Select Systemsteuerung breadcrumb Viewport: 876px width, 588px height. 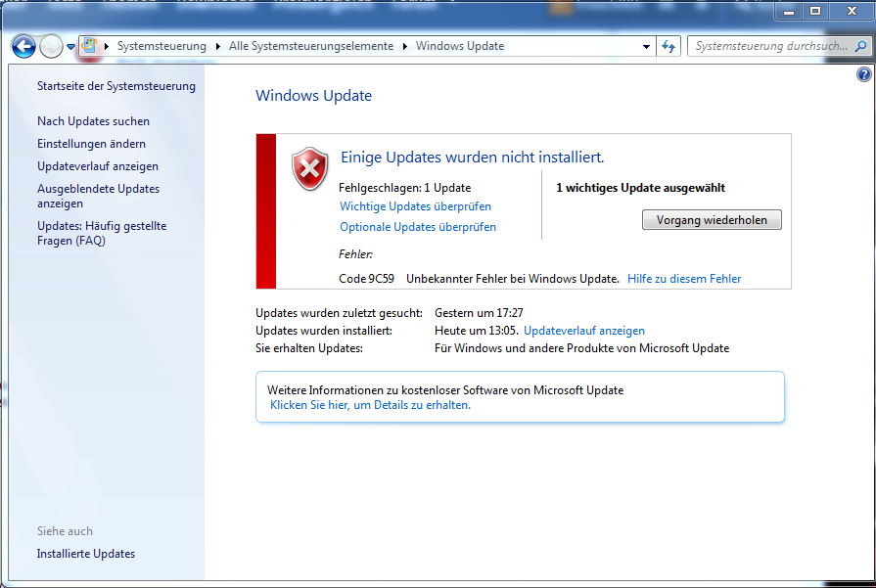pos(161,46)
